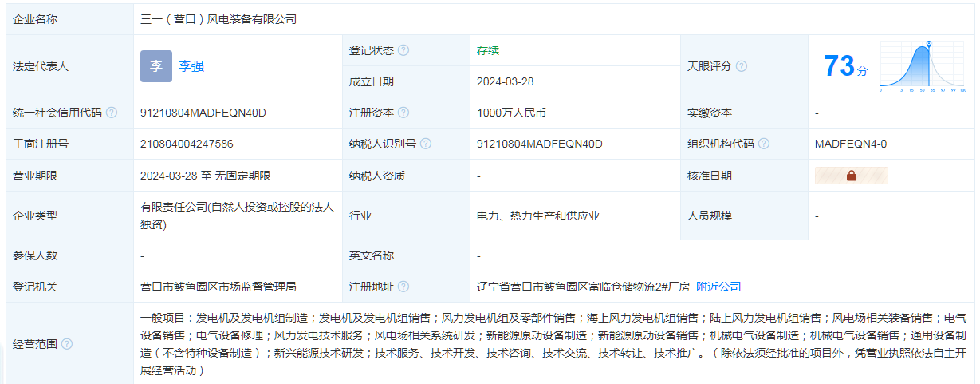Click the help icon beside 注册地址

coord(403,287)
